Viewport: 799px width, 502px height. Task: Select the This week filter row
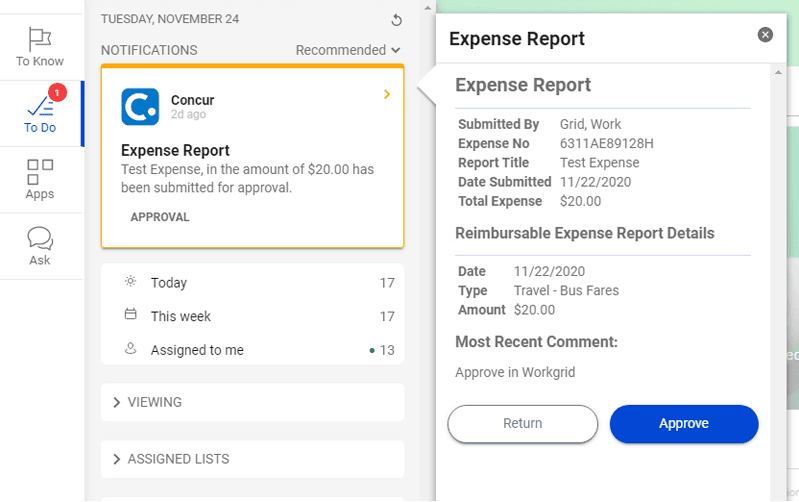(253, 316)
